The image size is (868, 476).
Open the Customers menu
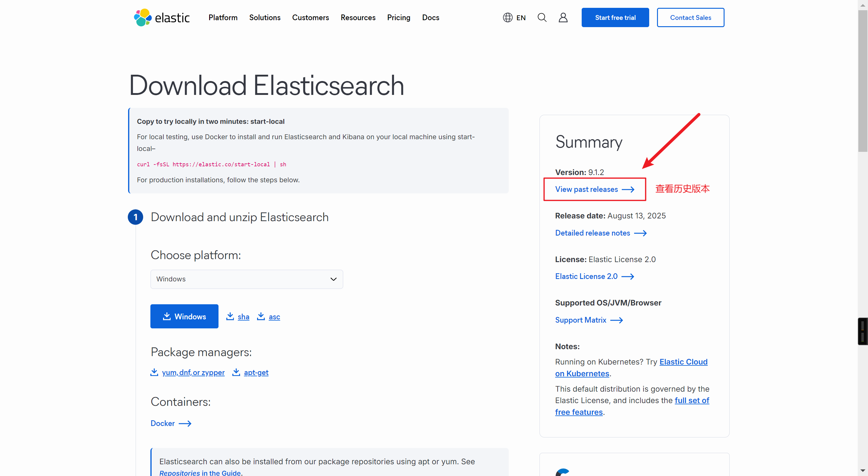(310, 17)
